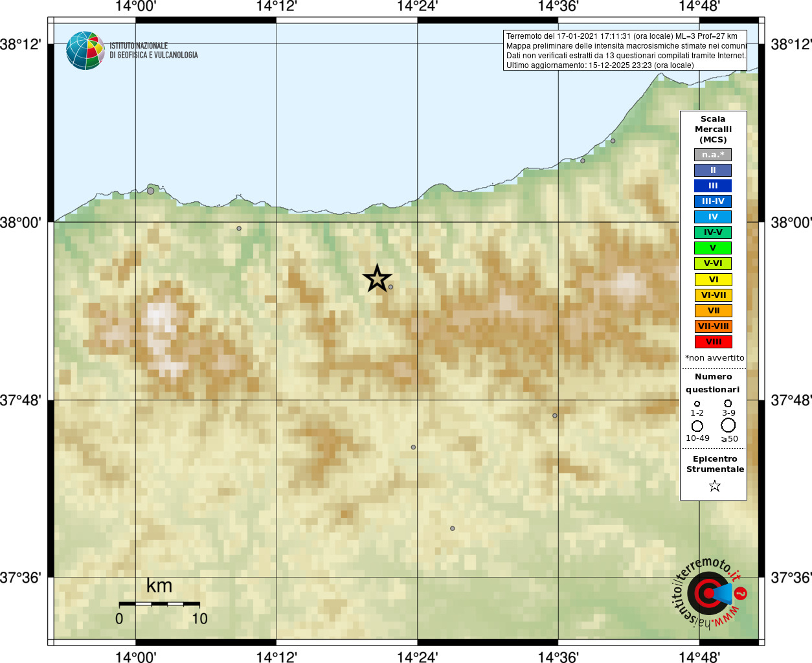Click the II intensity legend swatch
The image size is (812, 663).
713,170
